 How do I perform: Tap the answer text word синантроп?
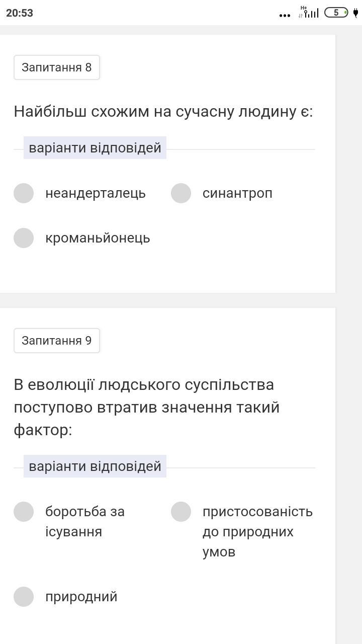(237, 193)
